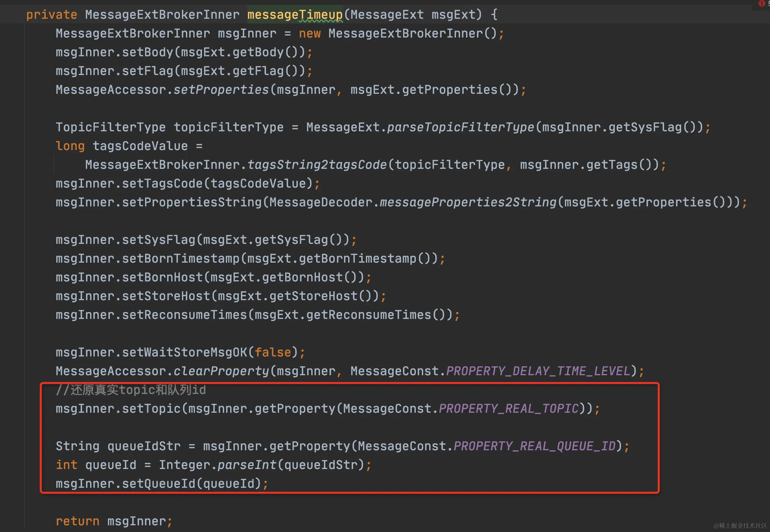Click the messageTimeup method name

coord(295,15)
